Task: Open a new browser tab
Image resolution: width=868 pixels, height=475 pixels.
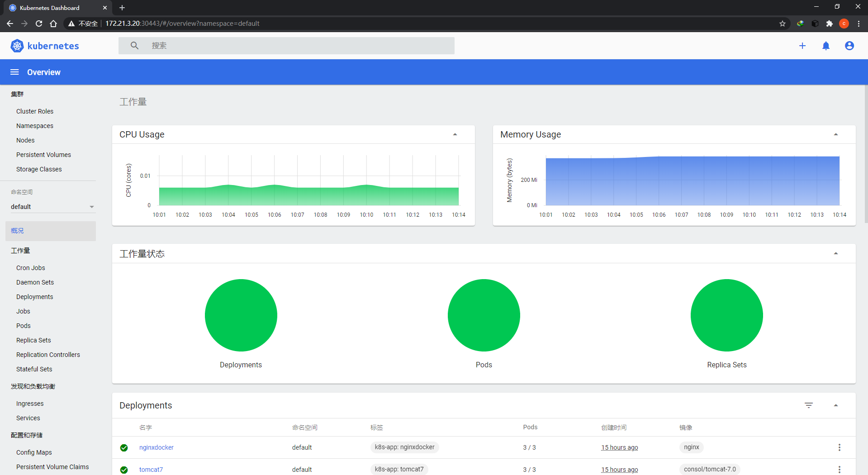Action: pos(122,8)
